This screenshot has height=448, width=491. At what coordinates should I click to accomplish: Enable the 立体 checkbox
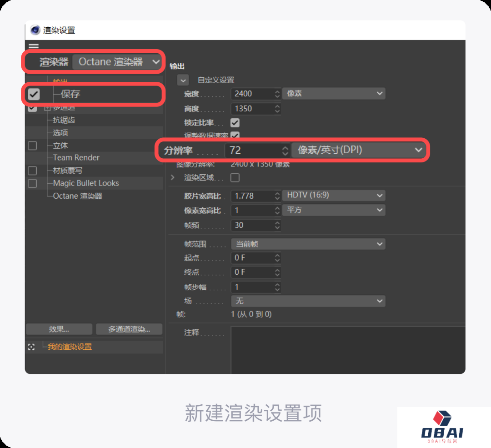[x=33, y=146]
